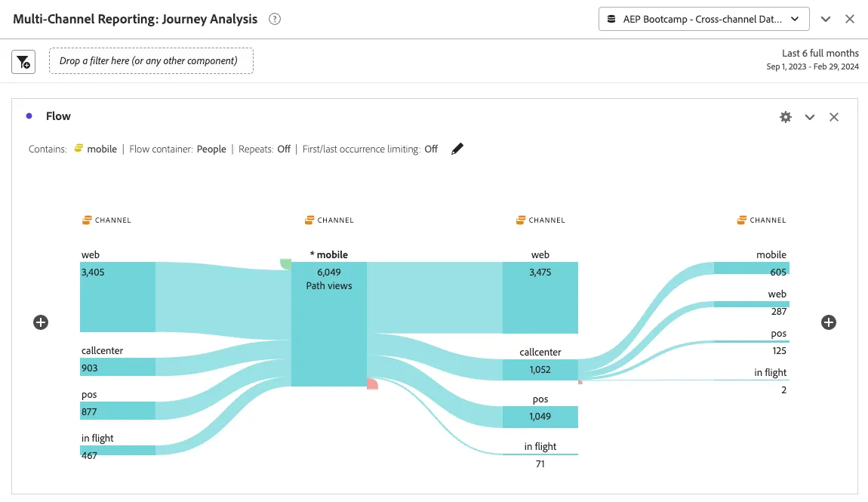Image resolution: width=868 pixels, height=502 pixels.
Task: Add a column with the right plus icon
Action: point(829,322)
